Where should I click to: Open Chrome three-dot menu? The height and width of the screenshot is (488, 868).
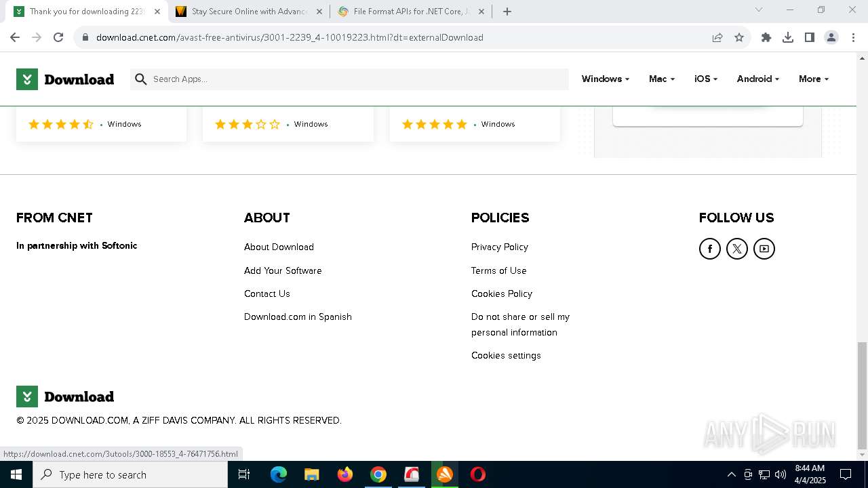click(852, 37)
